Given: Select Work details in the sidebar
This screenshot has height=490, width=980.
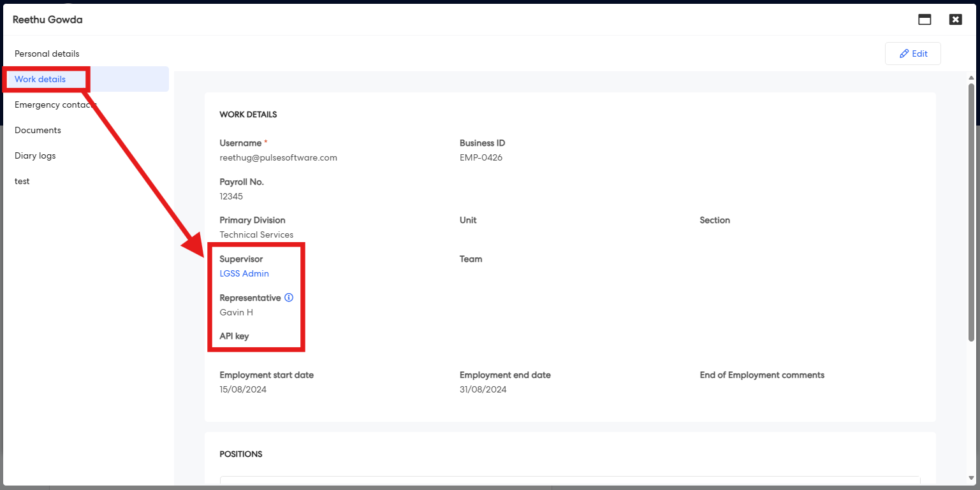Looking at the screenshot, I should point(40,79).
